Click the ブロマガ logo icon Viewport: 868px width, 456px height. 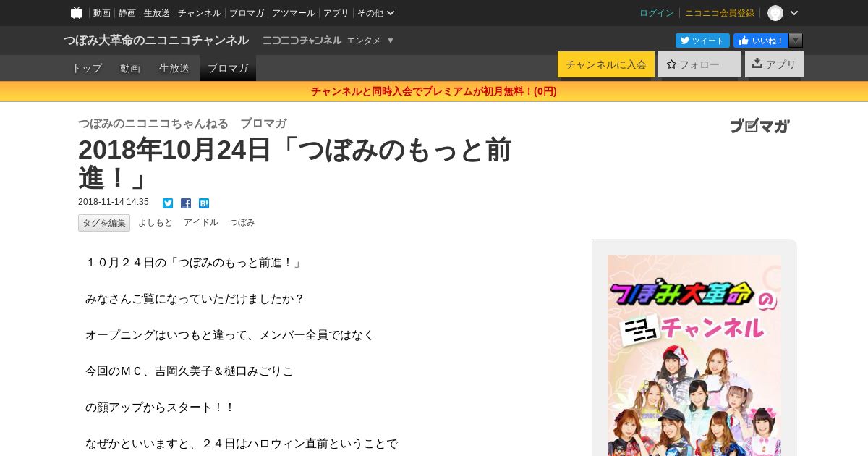point(759,126)
